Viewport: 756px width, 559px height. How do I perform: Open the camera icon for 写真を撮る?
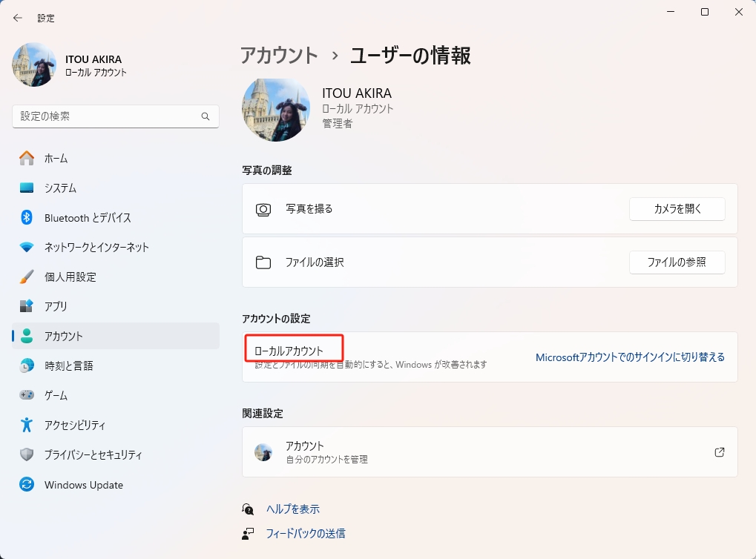click(263, 209)
